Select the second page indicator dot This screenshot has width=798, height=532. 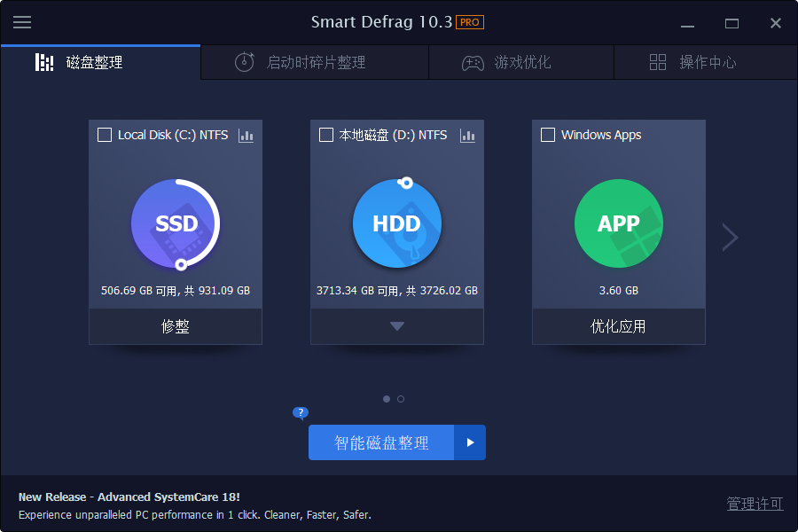coord(401,399)
